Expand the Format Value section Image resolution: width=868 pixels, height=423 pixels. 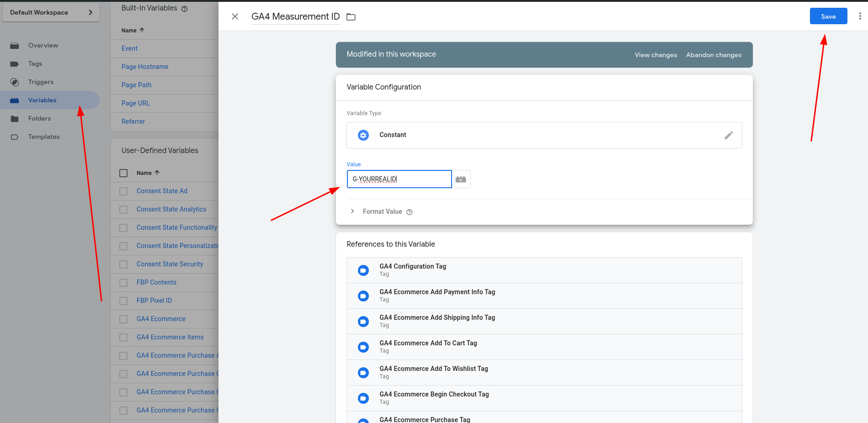click(x=352, y=211)
